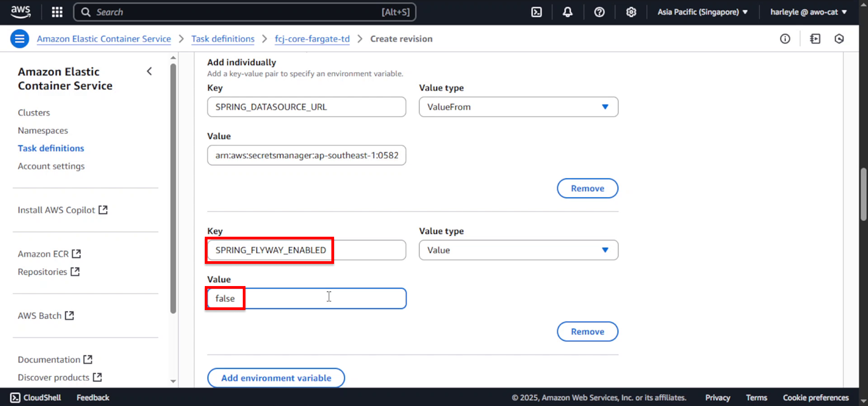Screen dimensions: 868x406
Task: Click the external link icon next to Amazon ECR
Action: pyautogui.click(x=76, y=254)
